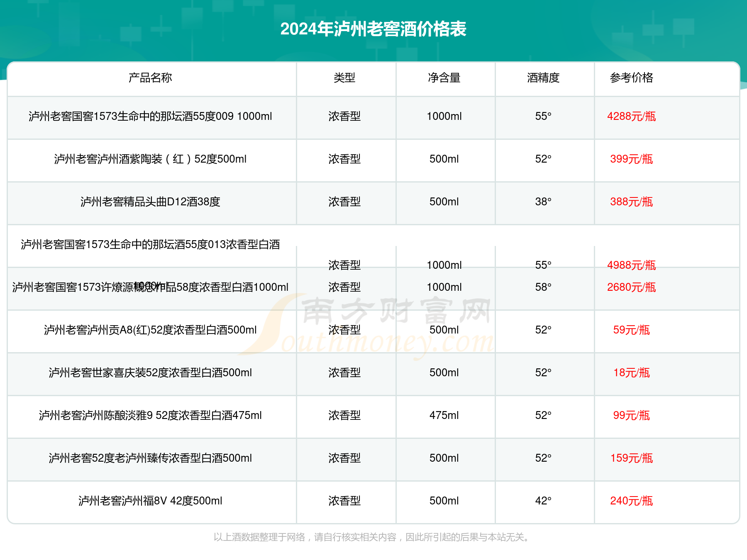Image resolution: width=747 pixels, height=560 pixels.
Task: Click the 类型 column header
Action: click(x=344, y=78)
